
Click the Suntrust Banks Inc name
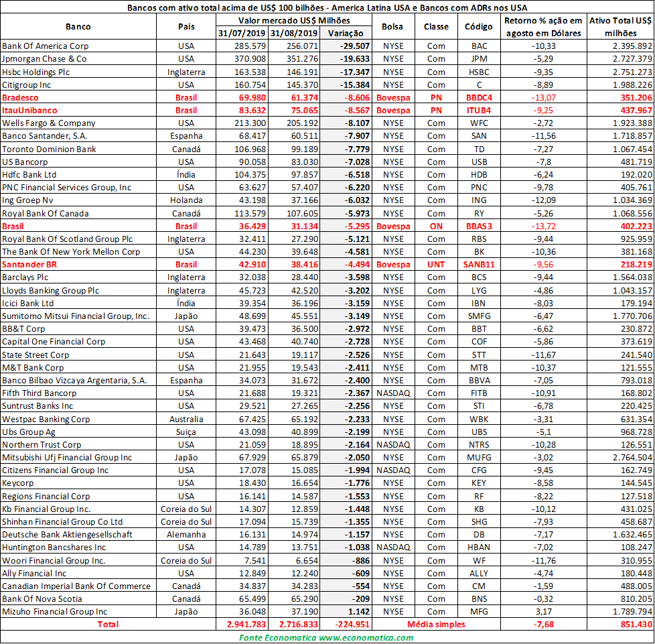[x=38, y=406]
